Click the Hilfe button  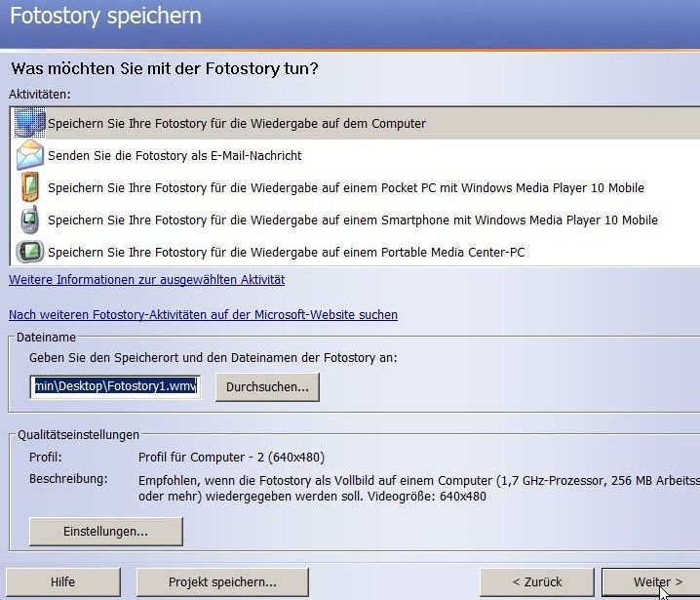(62, 582)
